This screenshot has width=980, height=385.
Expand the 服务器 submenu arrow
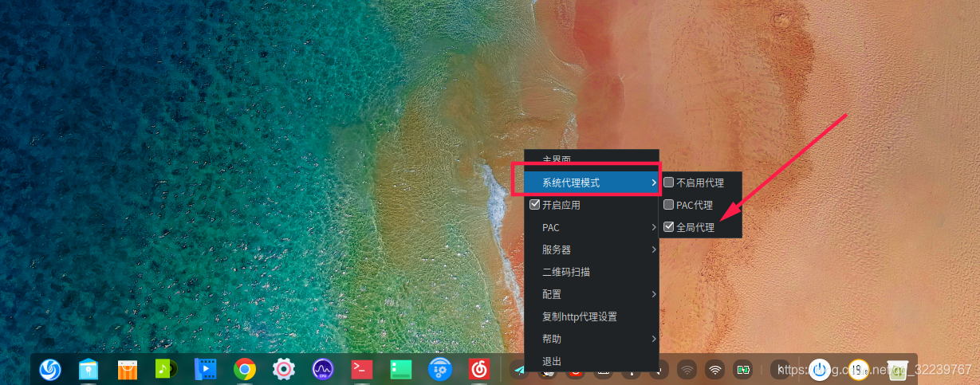[653, 249]
